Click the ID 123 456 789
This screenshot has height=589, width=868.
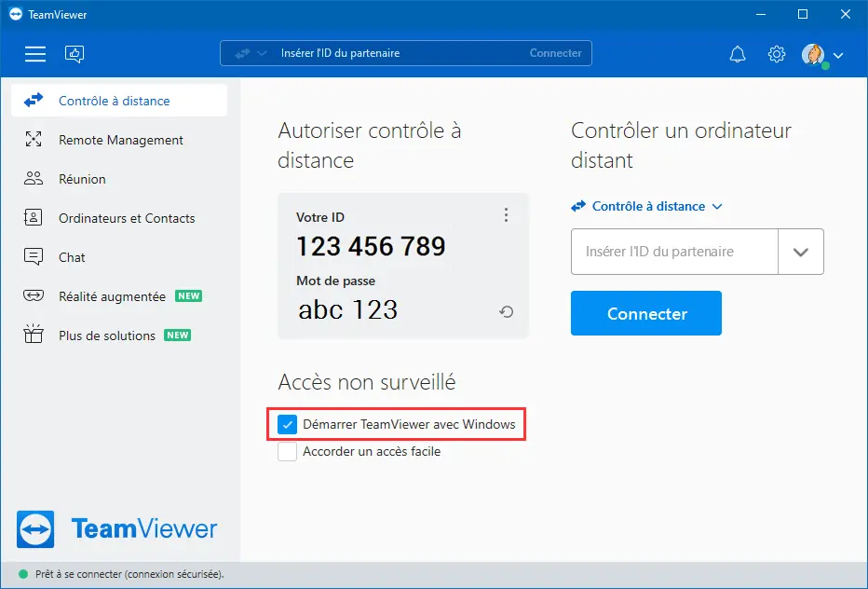pos(371,246)
